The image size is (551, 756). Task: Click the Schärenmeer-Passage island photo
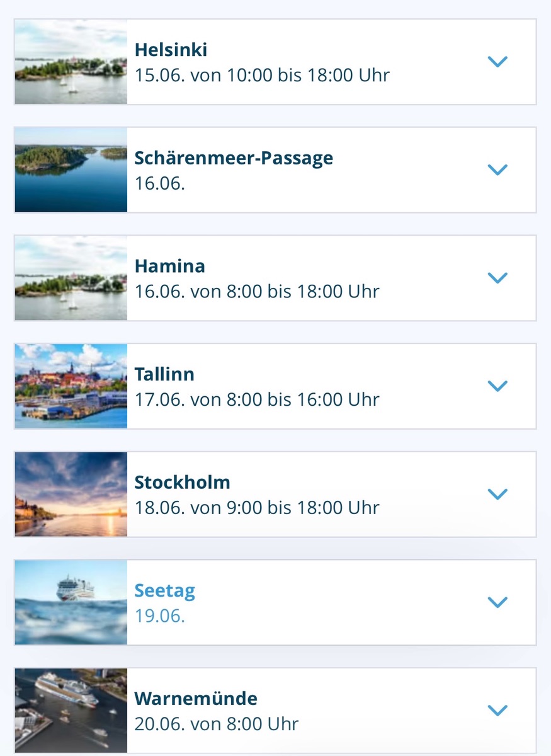(71, 170)
